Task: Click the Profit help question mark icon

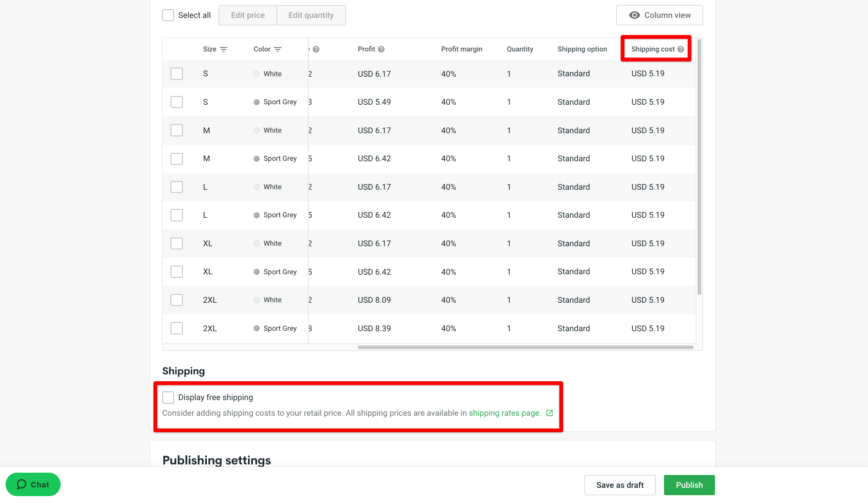Action: tap(381, 49)
